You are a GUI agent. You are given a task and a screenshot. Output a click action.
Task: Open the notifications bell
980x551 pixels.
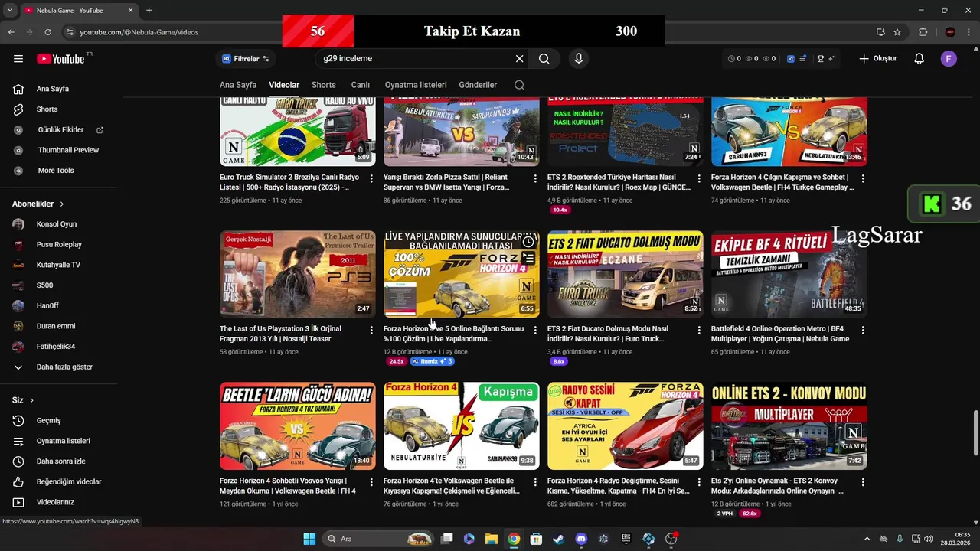(920, 58)
